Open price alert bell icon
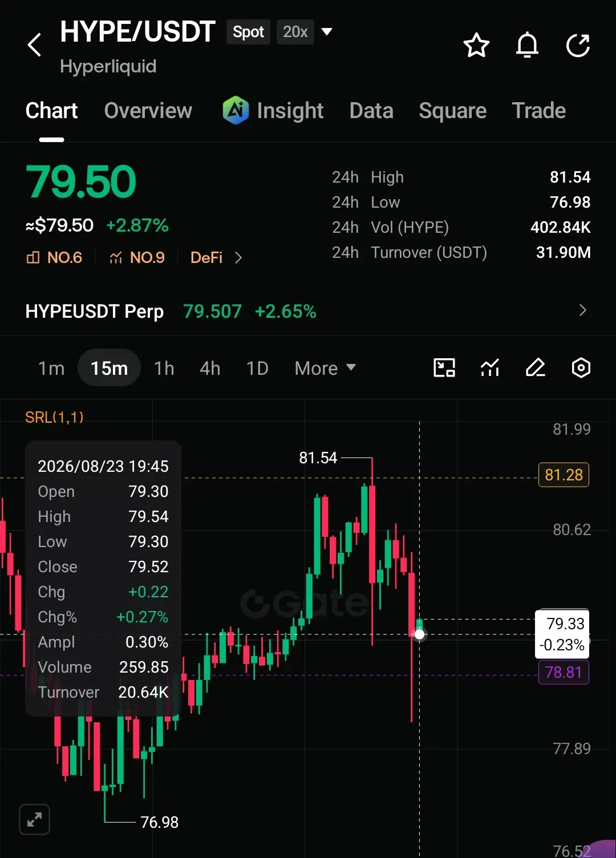Screen dimensions: 616x858 (x=527, y=45)
